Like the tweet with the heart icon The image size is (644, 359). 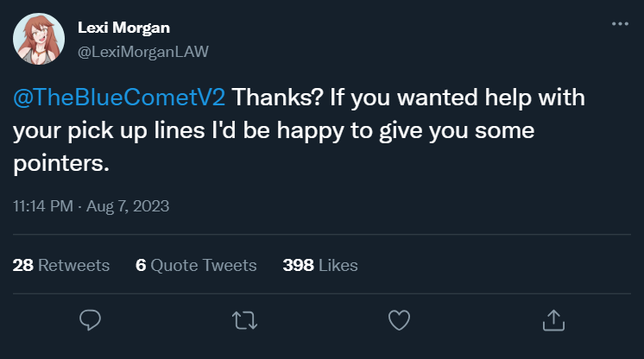click(398, 320)
